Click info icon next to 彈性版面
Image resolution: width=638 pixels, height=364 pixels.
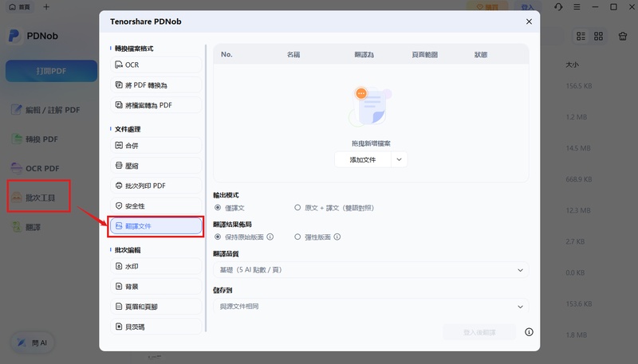click(x=337, y=237)
